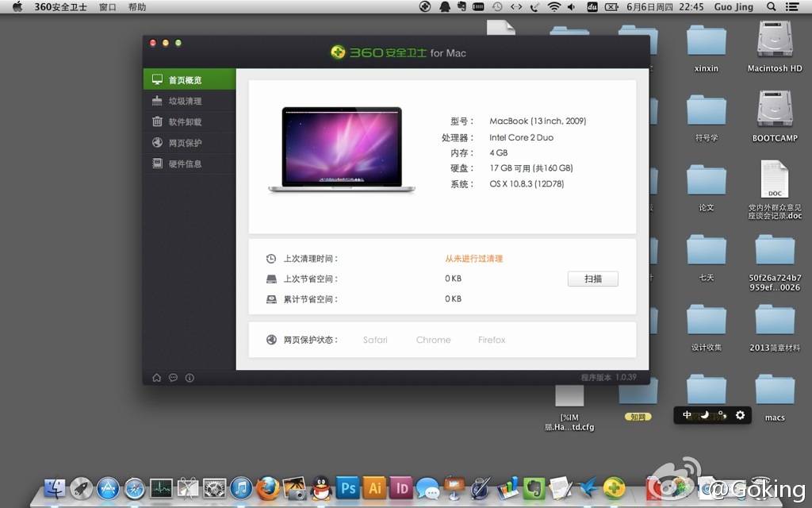Image resolution: width=812 pixels, height=508 pixels.
Task: Select the 设计收集 folder on the desktop
Action: (x=707, y=328)
